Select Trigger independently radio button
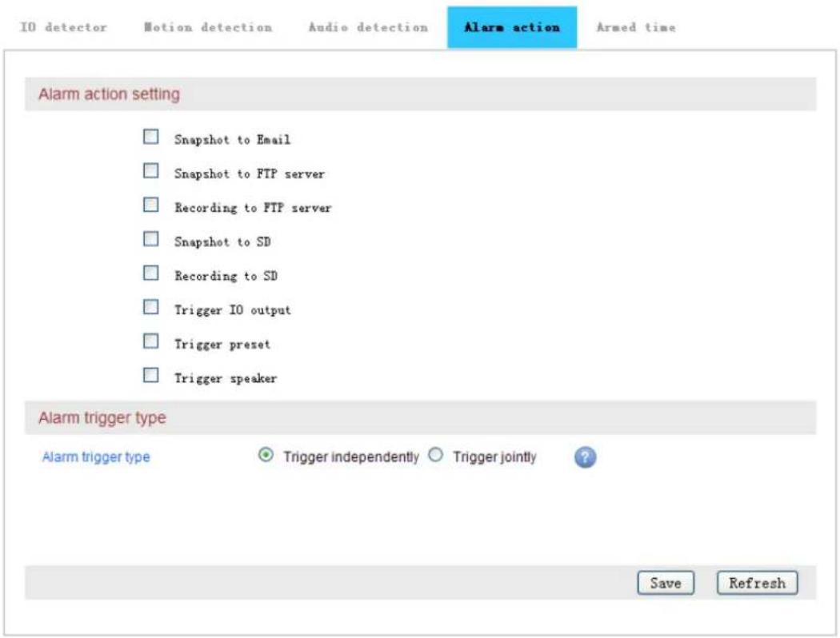The width and height of the screenshot is (840, 638). click(266, 456)
